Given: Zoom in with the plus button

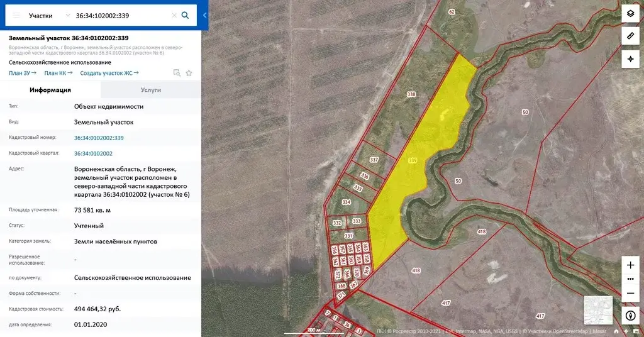Looking at the screenshot, I should click(630, 265).
